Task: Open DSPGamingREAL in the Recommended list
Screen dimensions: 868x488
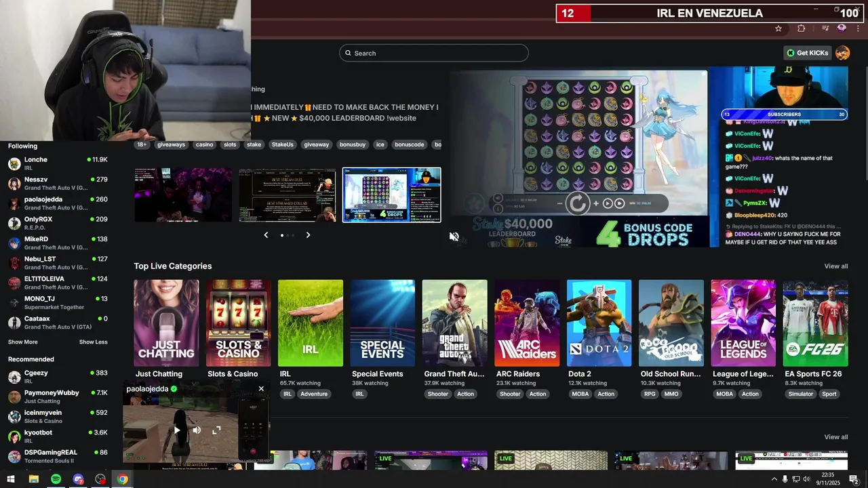Action: tap(58, 456)
